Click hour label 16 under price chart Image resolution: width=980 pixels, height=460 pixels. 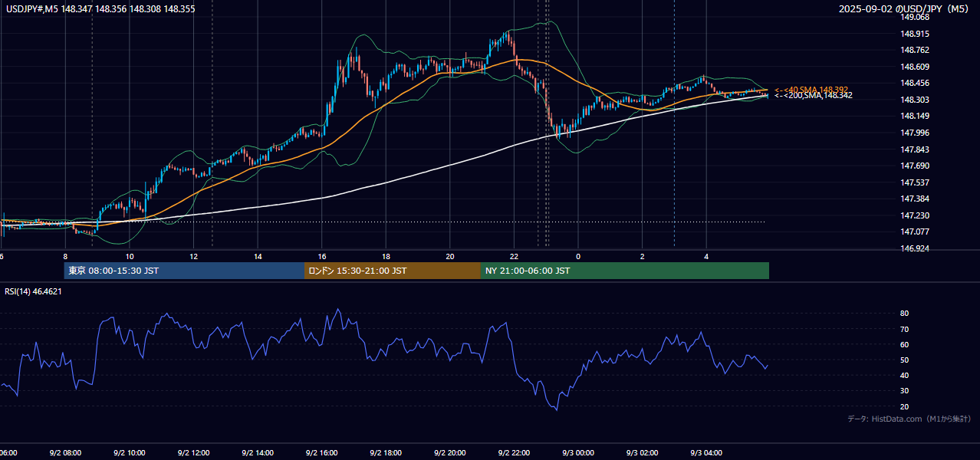tap(322, 256)
